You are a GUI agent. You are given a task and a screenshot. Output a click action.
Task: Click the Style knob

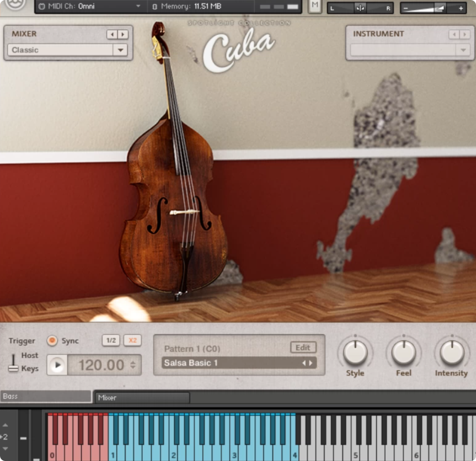(355, 353)
